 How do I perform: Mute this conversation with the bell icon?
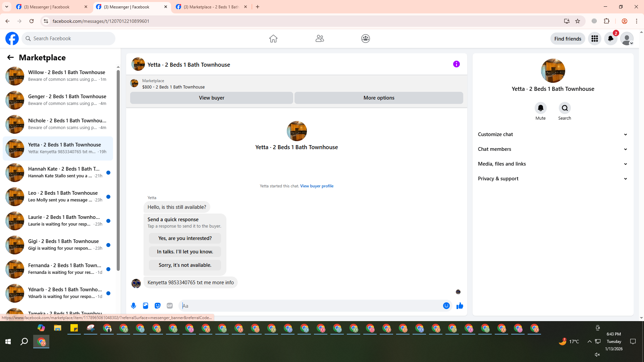[x=540, y=108]
